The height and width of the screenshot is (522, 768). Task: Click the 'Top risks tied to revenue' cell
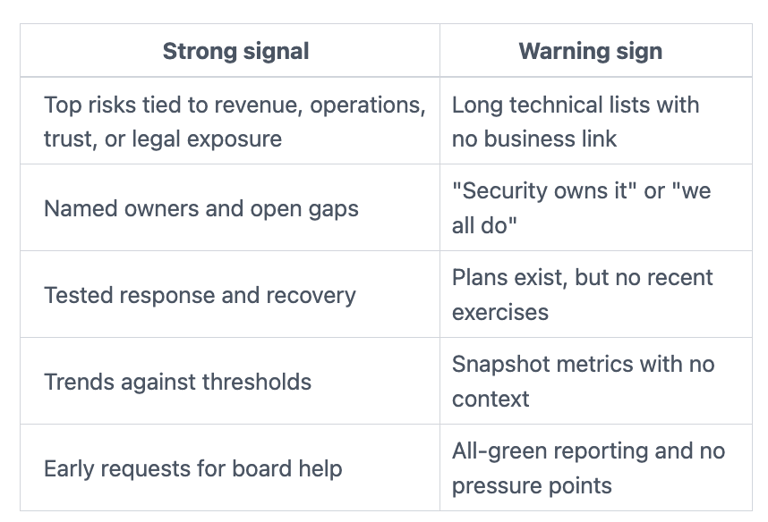[234, 121]
